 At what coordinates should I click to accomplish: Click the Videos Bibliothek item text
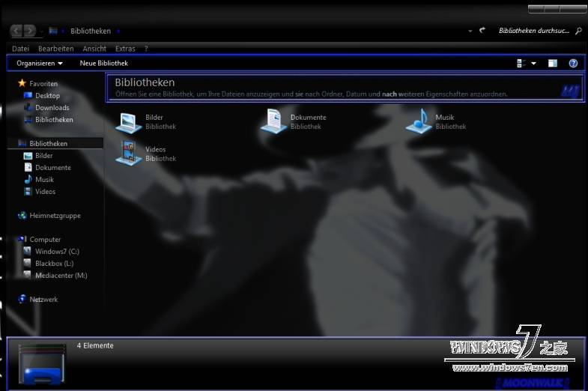pyautogui.click(x=160, y=154)
